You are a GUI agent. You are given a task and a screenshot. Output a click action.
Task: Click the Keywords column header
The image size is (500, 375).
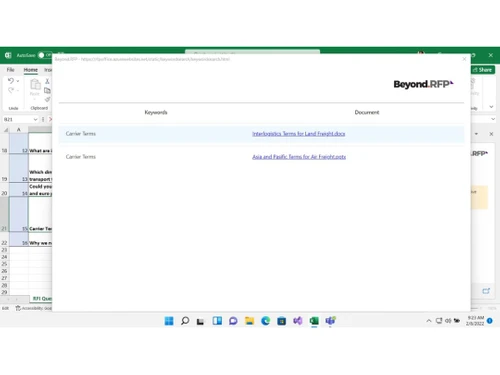coord(156,112)
